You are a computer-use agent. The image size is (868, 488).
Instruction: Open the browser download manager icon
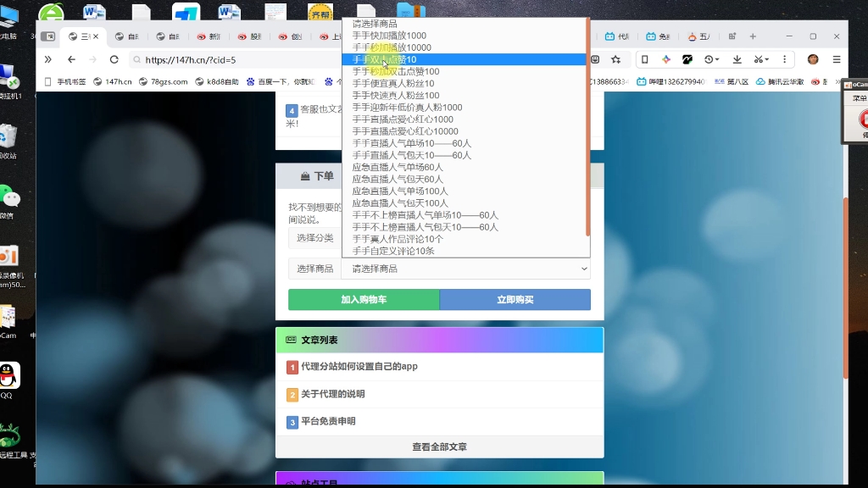click(x=736, y=59)
